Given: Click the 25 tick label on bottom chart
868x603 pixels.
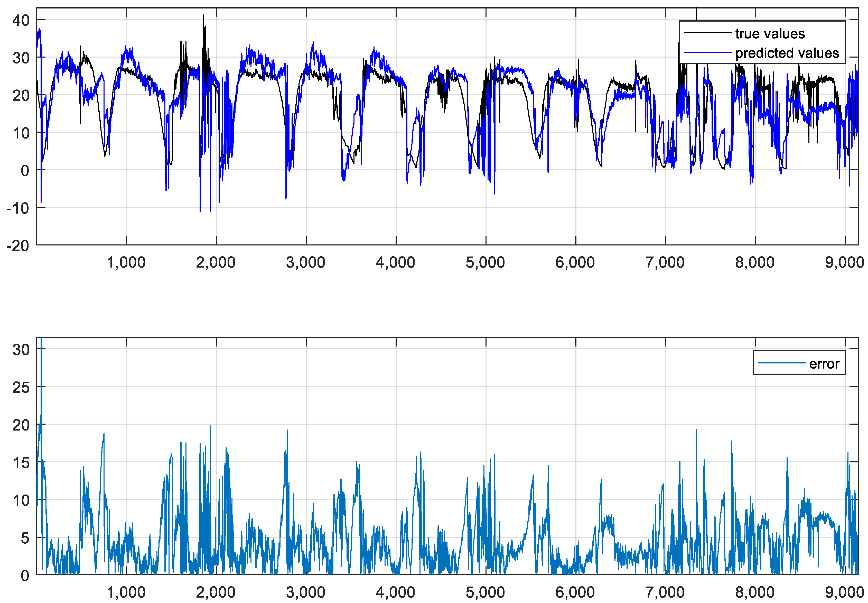Looking at the screenshot, I should [21, 388].
